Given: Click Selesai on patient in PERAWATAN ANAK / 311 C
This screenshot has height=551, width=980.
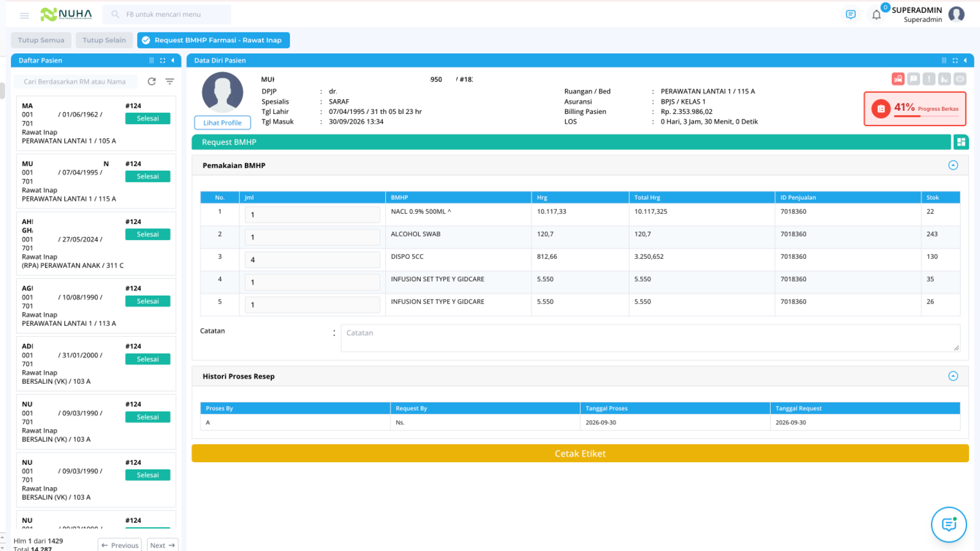Looking at the screenshot, I should [148, 234].
